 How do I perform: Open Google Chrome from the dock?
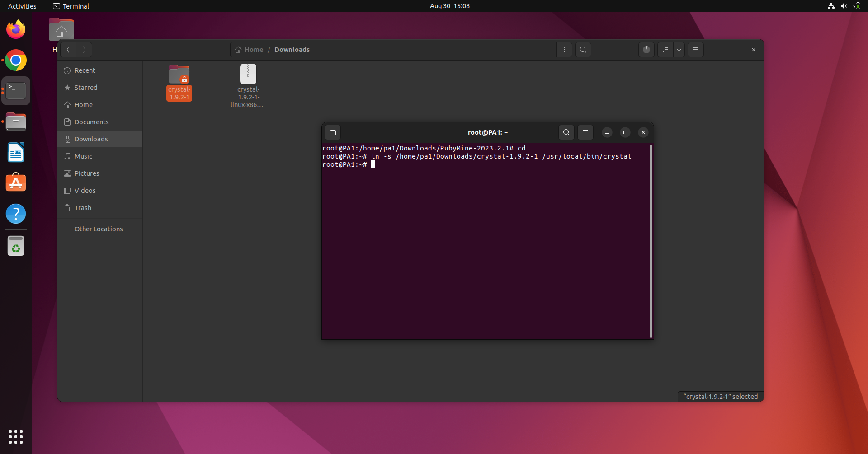click(x=15, y=60)
